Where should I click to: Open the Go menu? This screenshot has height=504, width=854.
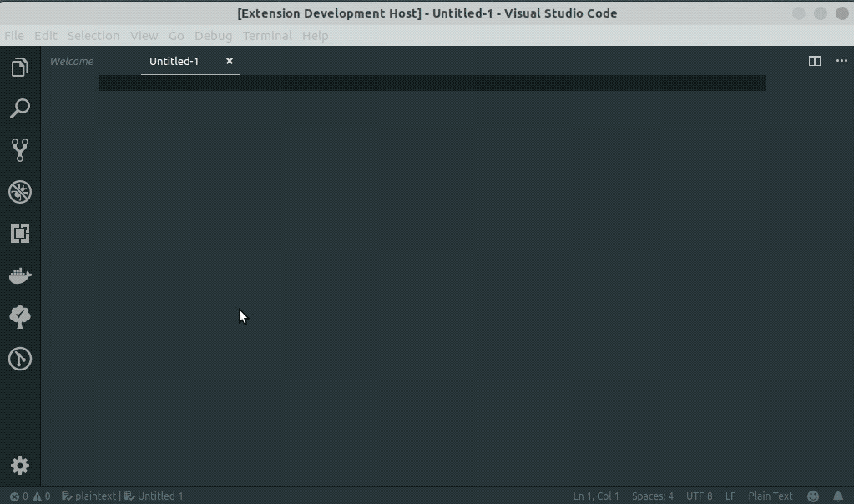tap(176, 35)
